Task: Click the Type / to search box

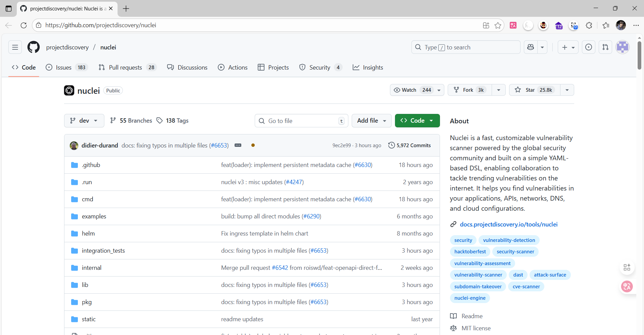Action: (466, 47)
